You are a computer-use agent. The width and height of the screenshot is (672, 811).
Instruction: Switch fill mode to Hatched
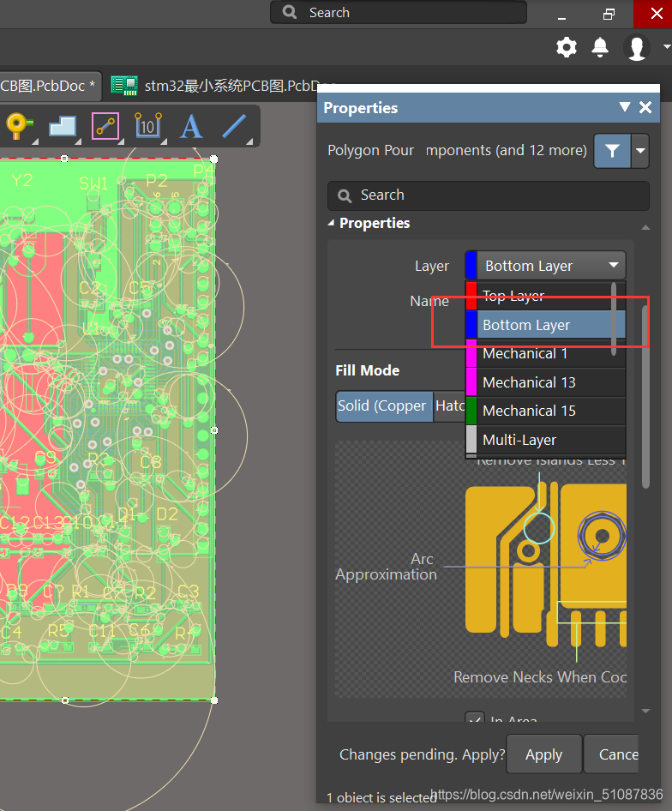coord(450,406)
